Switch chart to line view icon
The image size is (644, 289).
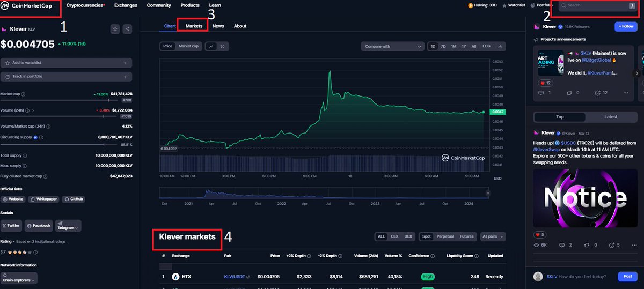pyautogui.click(x=211, y=46)
